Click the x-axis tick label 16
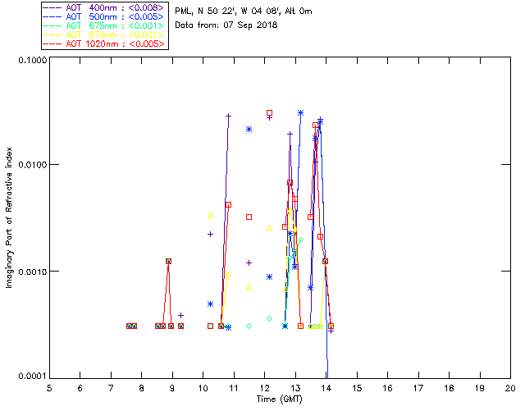 click(x=387, y=388)
